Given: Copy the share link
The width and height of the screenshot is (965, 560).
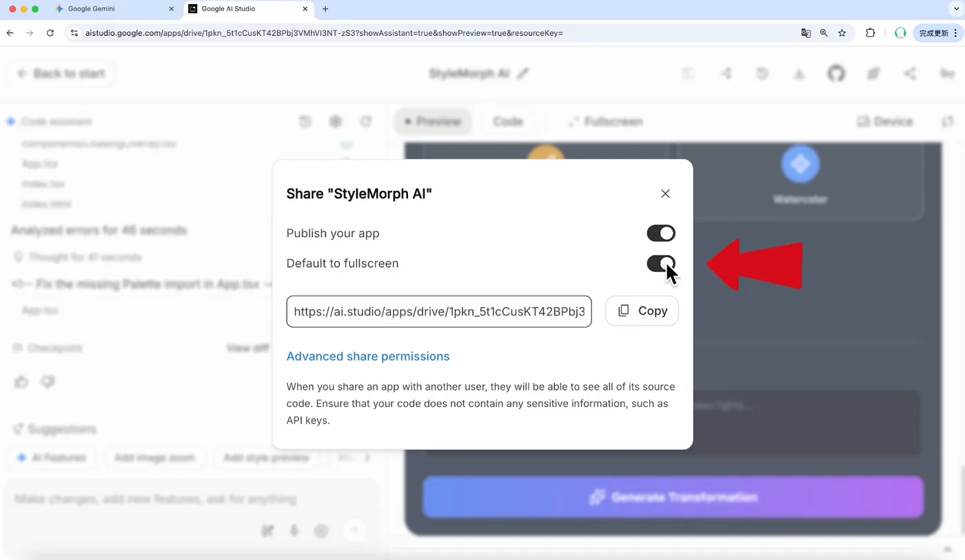Looking at the screenshot, I should pos(642,311).
